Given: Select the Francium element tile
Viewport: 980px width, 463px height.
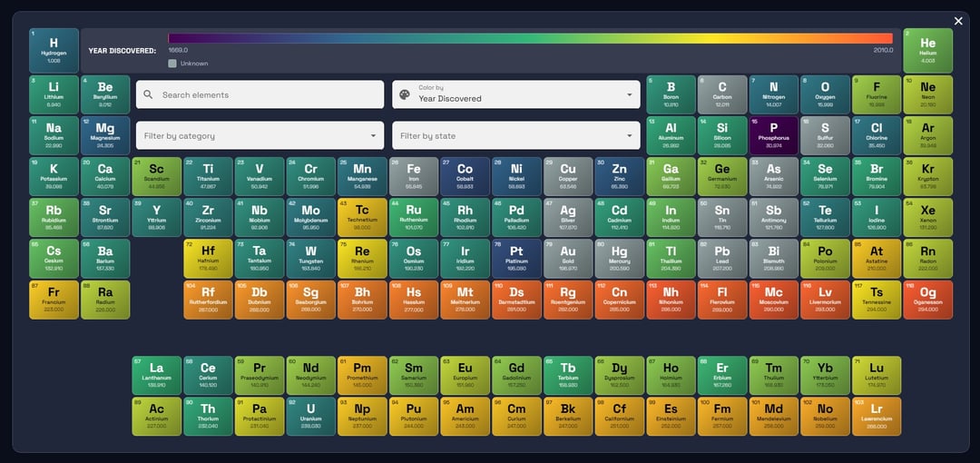Looking at the screenshot, I should (54, 300).
